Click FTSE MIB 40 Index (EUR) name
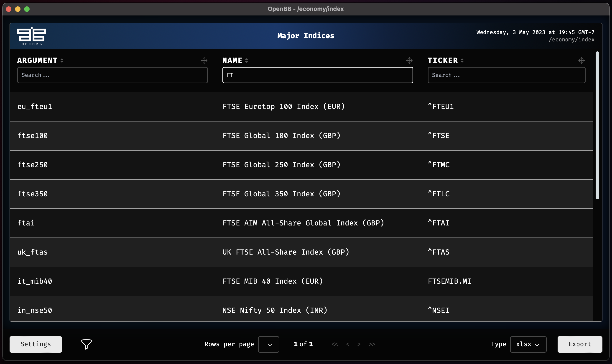612x364 pixels. 273,281
